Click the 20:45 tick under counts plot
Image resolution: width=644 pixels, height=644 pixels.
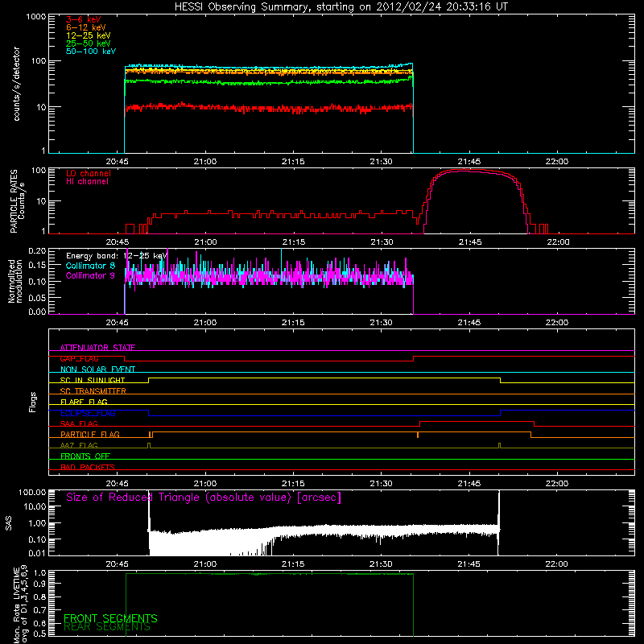[x=117, y=162]
